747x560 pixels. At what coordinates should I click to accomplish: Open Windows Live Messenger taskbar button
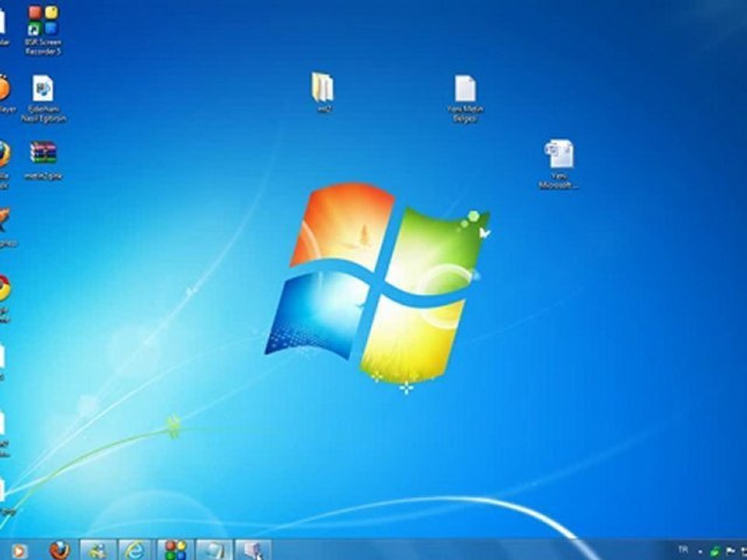[x=98, y=551]
